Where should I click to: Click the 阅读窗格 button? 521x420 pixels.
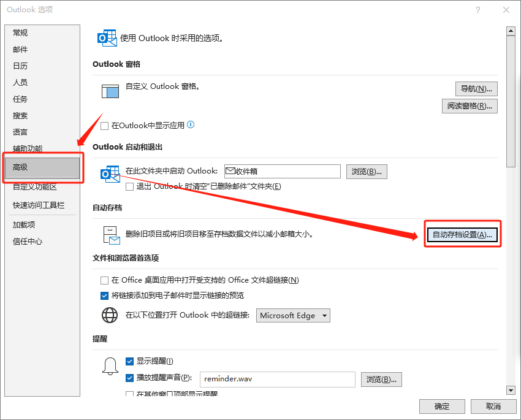[x=470, y=106]
